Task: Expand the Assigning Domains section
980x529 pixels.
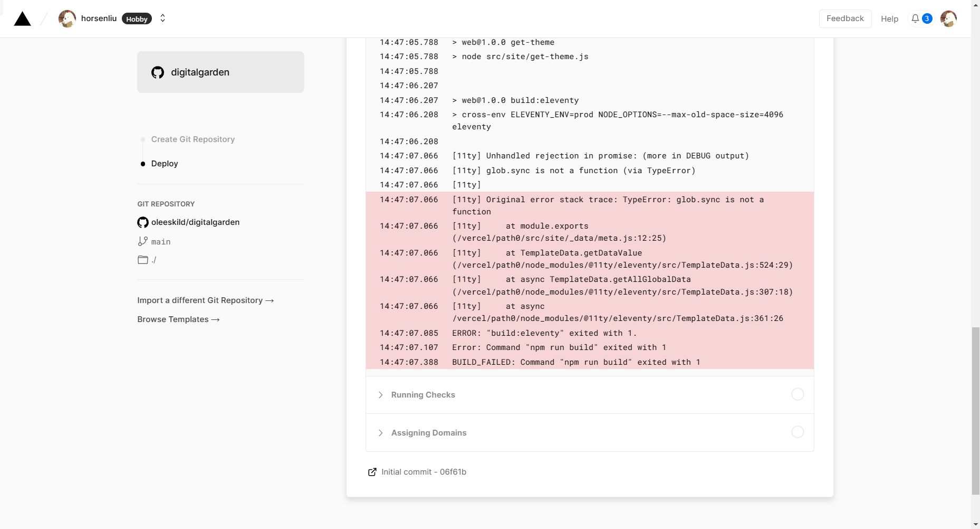Action: coord(590,432)
